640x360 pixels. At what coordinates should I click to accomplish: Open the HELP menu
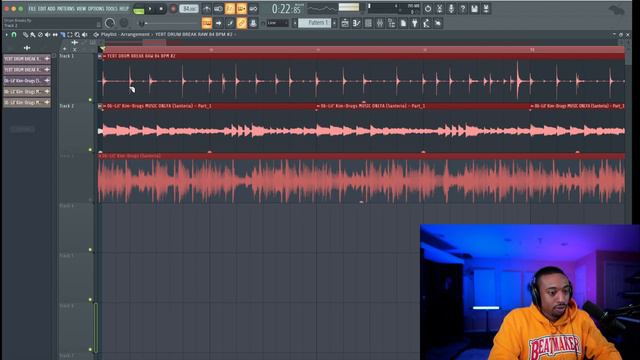124,9
